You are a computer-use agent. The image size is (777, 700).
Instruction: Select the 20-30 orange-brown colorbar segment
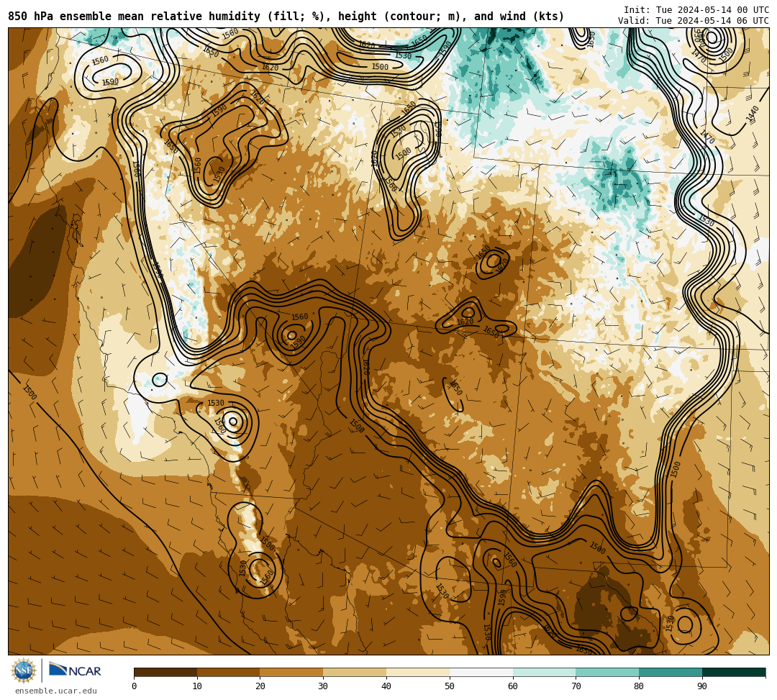292,672
